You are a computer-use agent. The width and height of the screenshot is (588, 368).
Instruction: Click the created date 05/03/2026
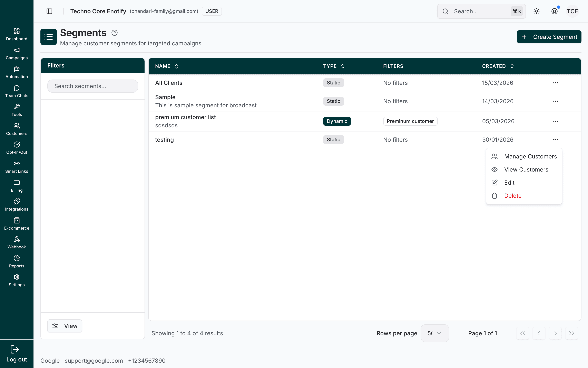(x=498, y=121)
